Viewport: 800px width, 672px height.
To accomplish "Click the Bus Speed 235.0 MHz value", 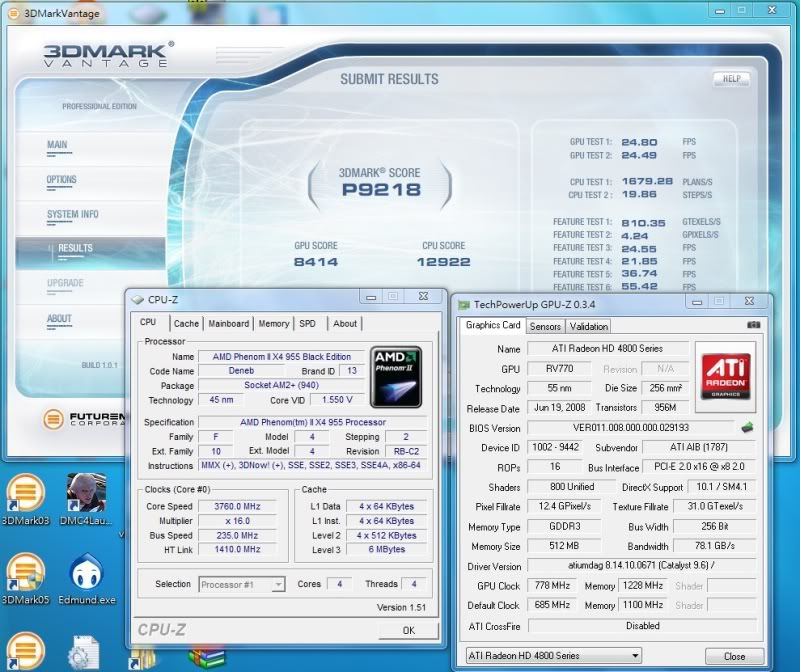I will click(237, 535).
